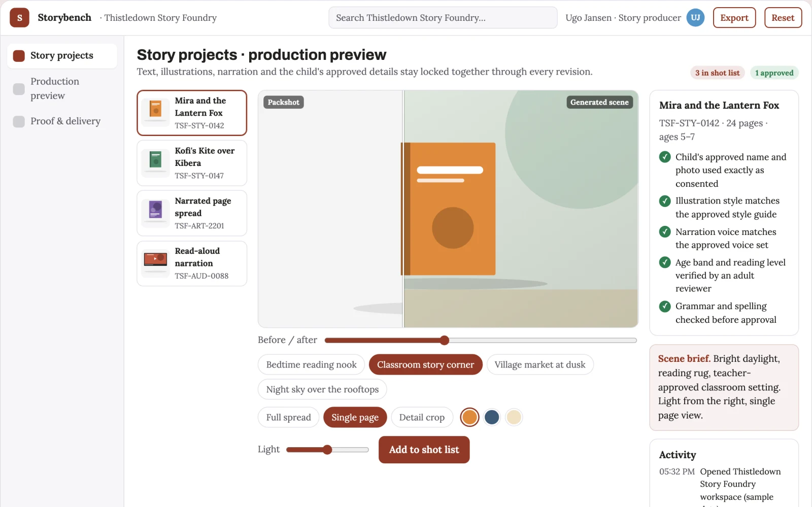812x507 pixels.
Task: Click the check icon beside Child's approved name
Action: 665,157
